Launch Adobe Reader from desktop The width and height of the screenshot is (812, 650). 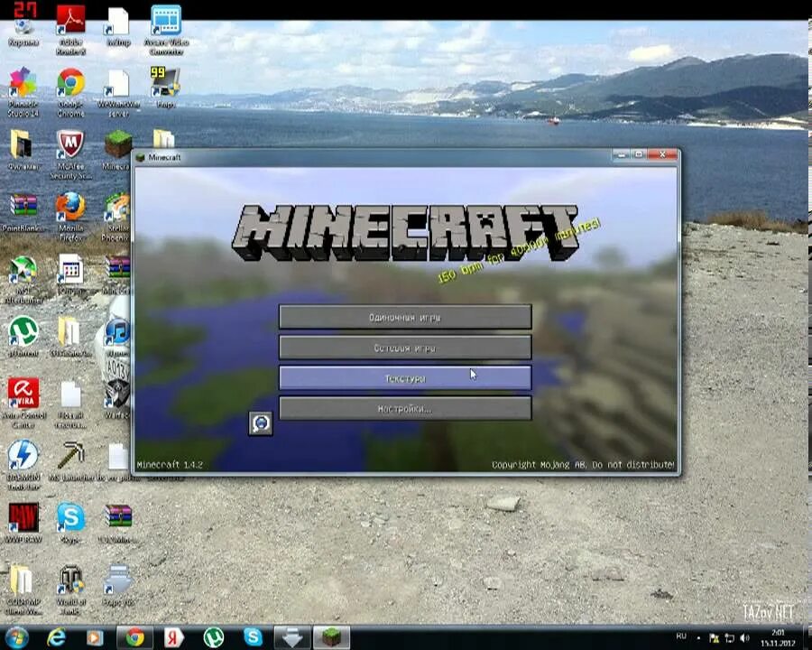point(71,29)
